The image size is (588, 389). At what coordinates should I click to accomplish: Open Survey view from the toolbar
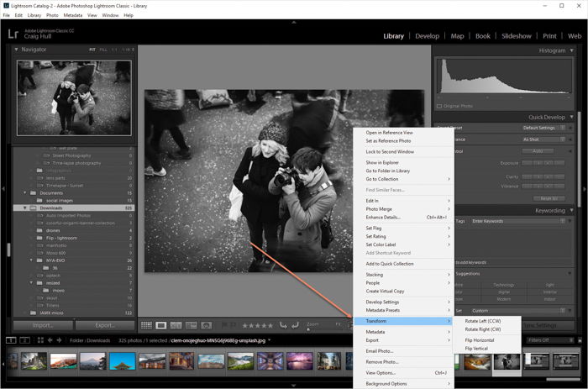(191, 325)
